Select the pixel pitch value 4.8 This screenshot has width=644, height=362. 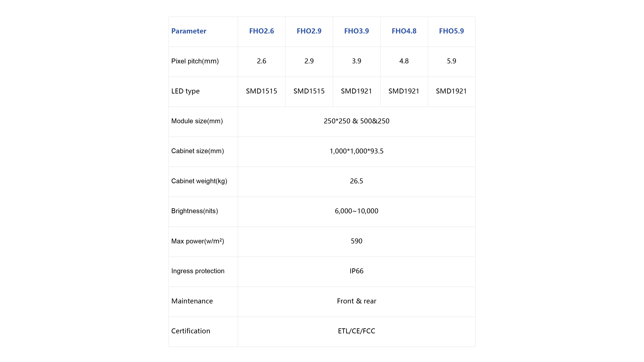(x=404, y=61)
